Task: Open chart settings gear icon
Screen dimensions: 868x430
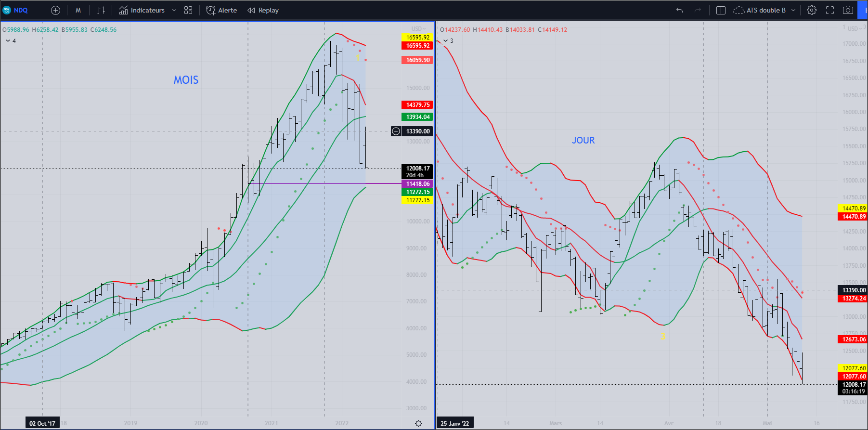Action: point(812,10)
